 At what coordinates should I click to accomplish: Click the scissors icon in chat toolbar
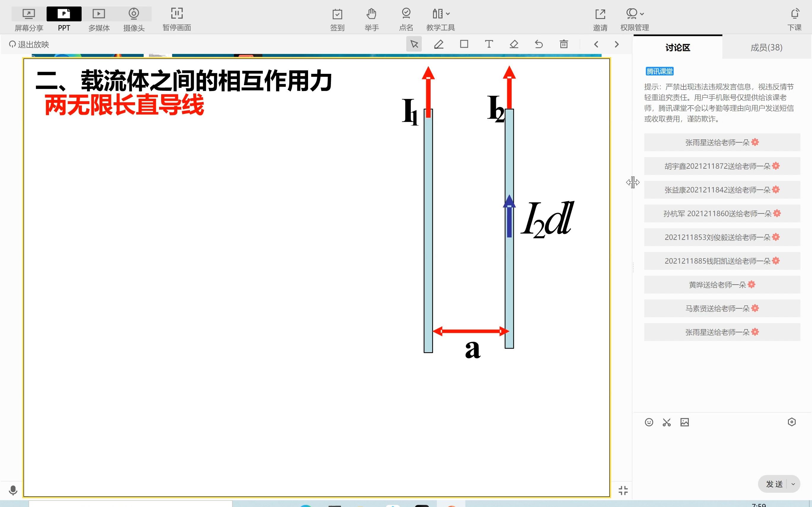[666, 422]
